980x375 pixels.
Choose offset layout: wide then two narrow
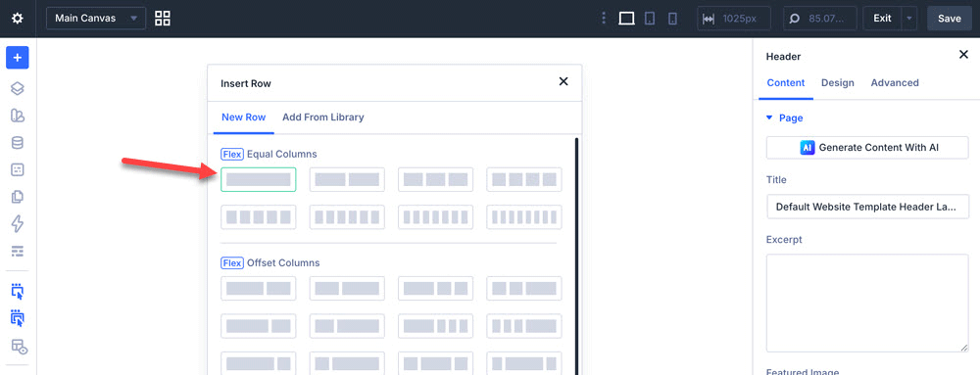pos(436,288)
